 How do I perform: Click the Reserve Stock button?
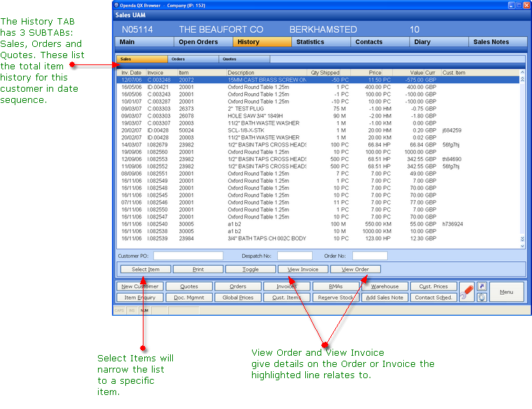coord(335,298)
